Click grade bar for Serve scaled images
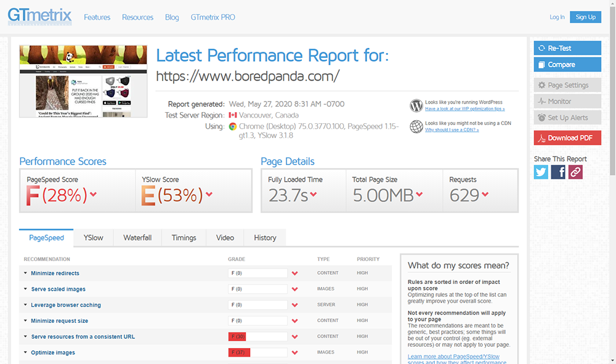The height and width of the screenshot is (364, 616). [x=257, y=289]
